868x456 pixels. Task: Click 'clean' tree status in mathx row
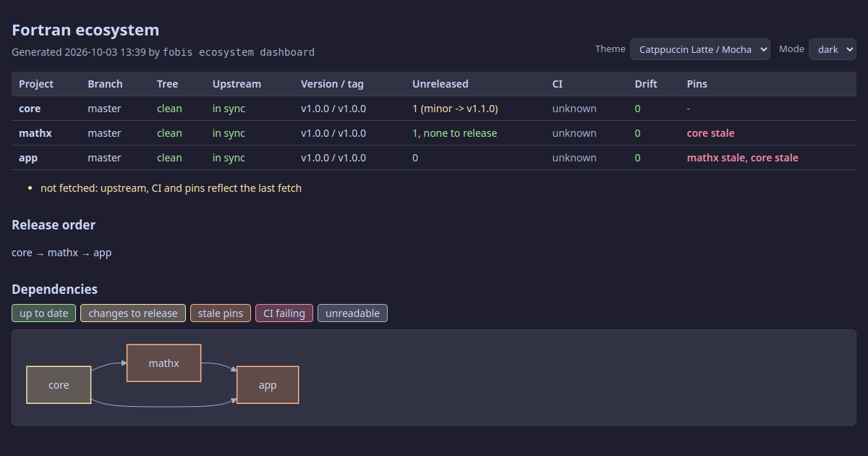point(169,133)
